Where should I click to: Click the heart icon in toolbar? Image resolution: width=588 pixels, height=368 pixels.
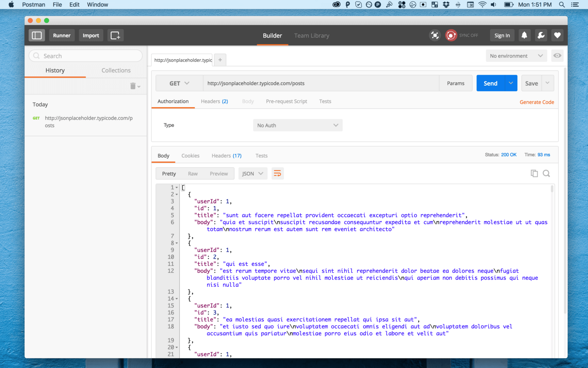[x=557, y=35]
